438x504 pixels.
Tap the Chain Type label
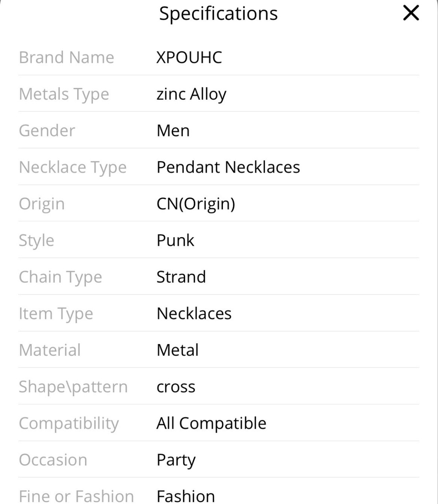(x=61, y=278)
